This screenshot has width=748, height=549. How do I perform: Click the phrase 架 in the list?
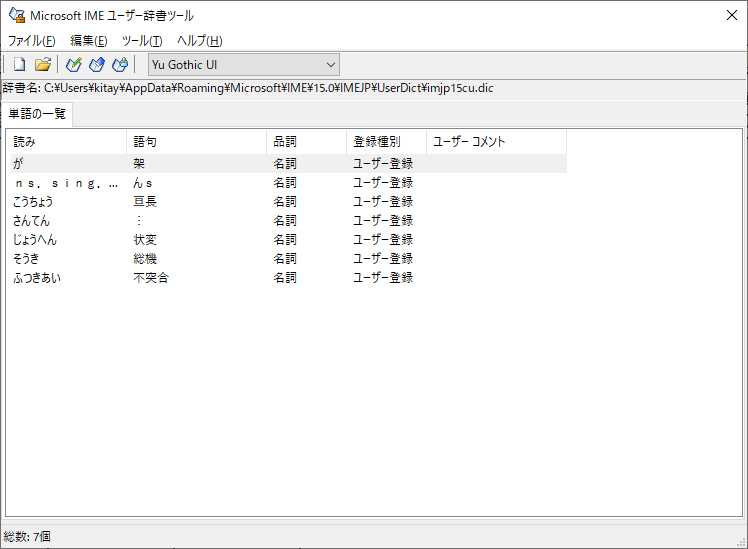[139, 164]
